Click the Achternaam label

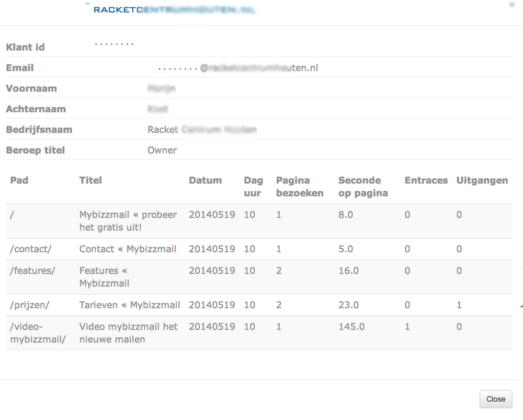coord(36,109)
